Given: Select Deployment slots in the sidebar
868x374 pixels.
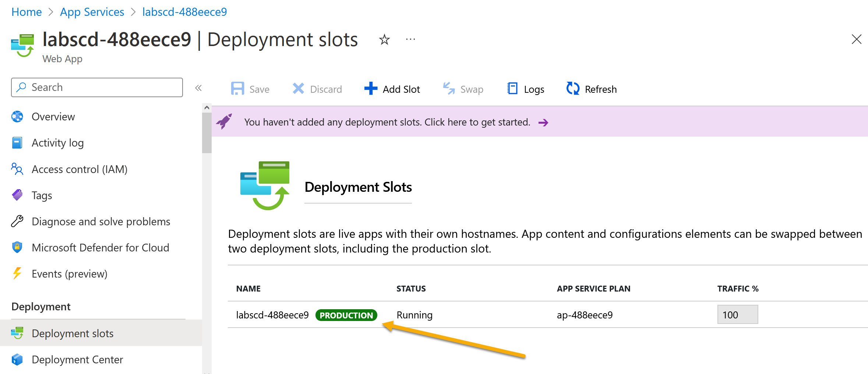Looking at the screenshot, I should [x=73, y=334].
